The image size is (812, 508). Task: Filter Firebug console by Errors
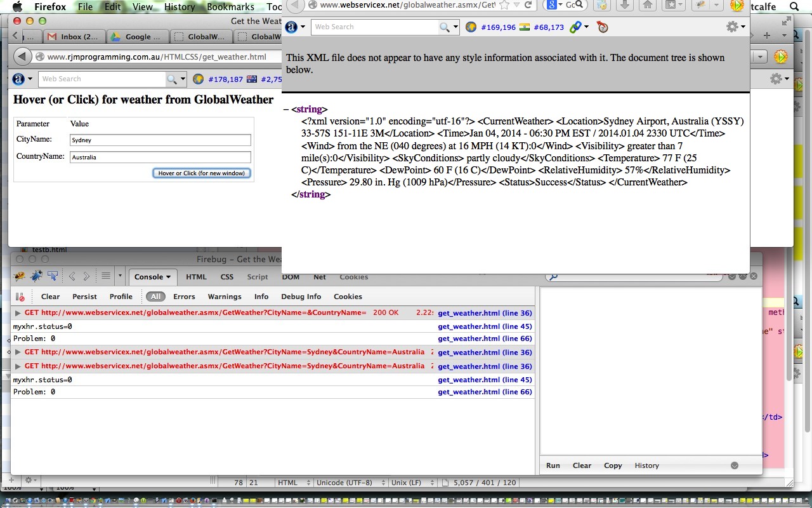coord(185,297)
